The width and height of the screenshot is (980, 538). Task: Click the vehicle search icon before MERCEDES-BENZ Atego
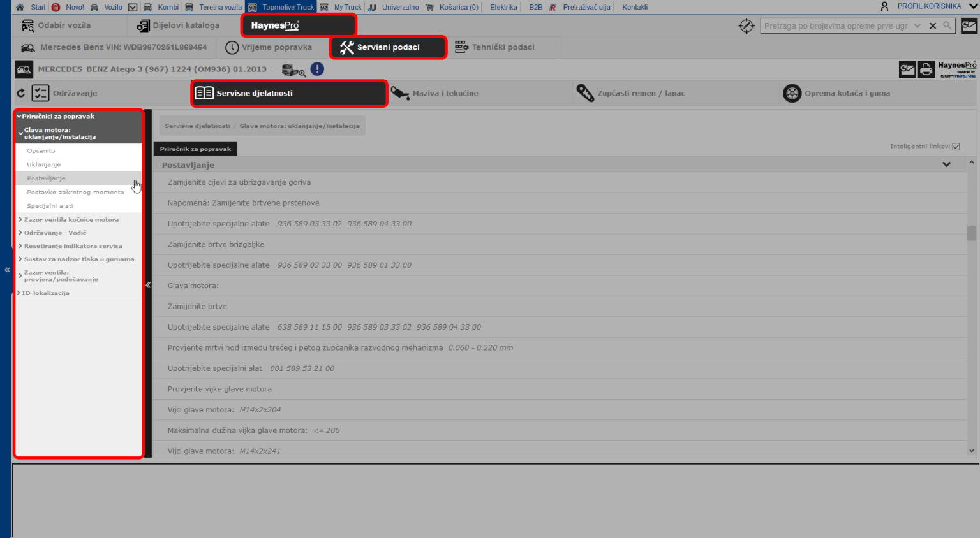pos(24,69)
